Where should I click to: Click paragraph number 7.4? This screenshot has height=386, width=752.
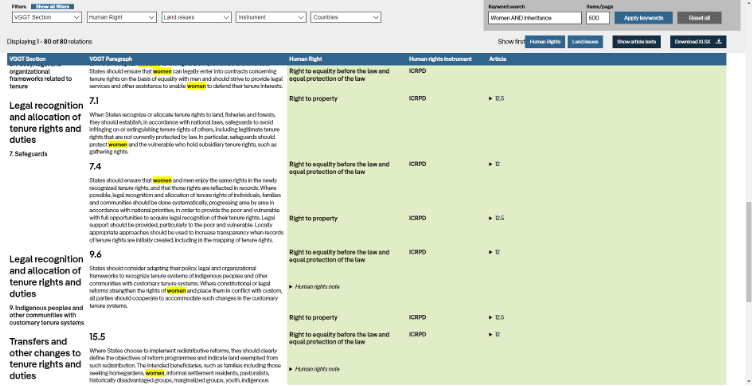(x=95, y=166)
